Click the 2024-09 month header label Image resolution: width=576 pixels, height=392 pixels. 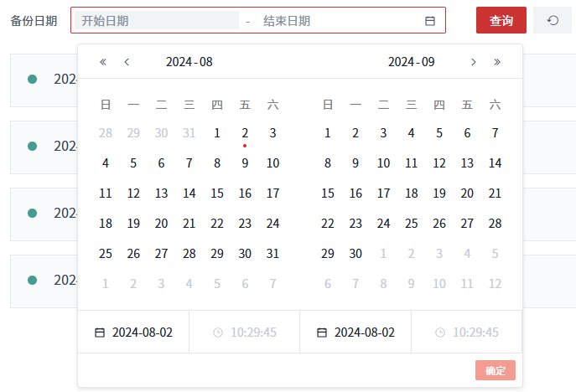click(411, 62)
